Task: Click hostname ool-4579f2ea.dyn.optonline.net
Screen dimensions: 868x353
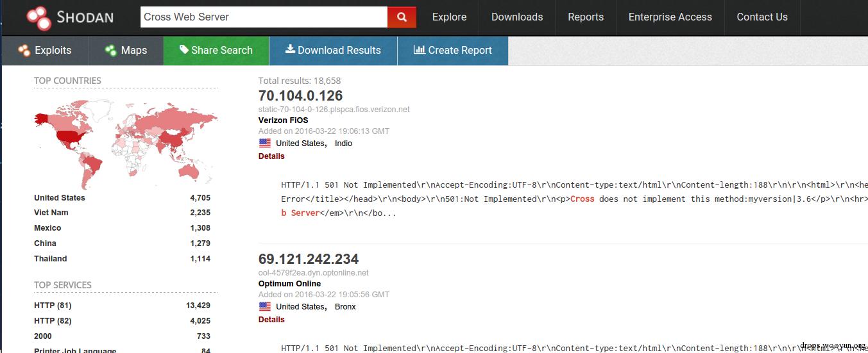Action: click(x=314, y=273)
